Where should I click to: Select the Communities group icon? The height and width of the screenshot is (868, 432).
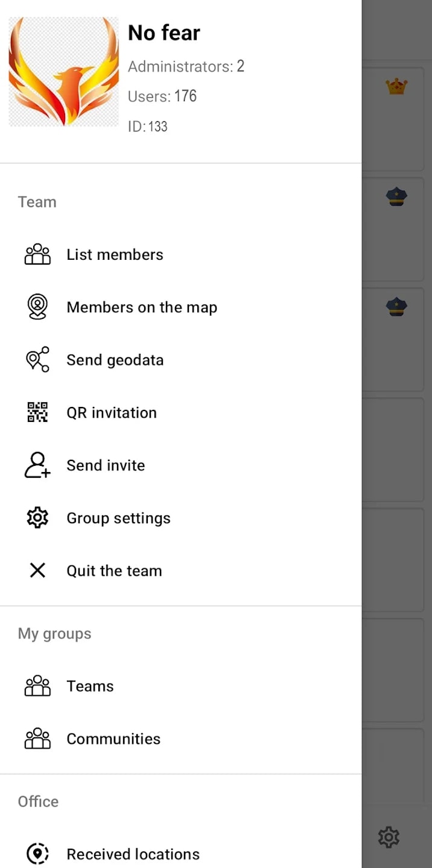pyautogui.click(x=37, y=738)
